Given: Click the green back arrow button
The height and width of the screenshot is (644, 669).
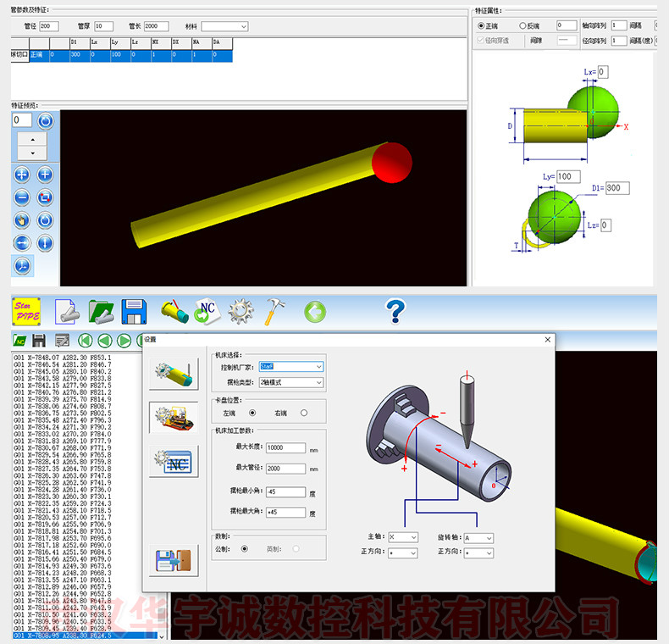Looking at the screenshot, I should 315,312.
